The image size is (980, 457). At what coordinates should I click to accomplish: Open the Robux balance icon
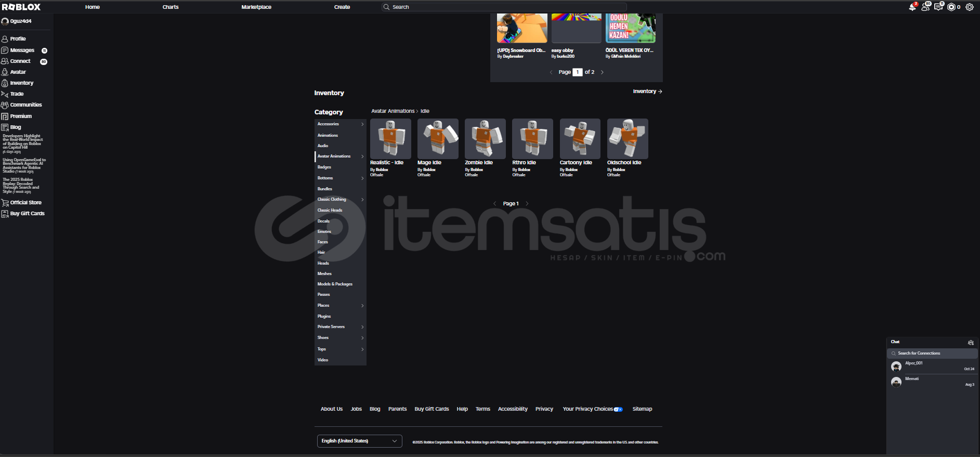951,7
